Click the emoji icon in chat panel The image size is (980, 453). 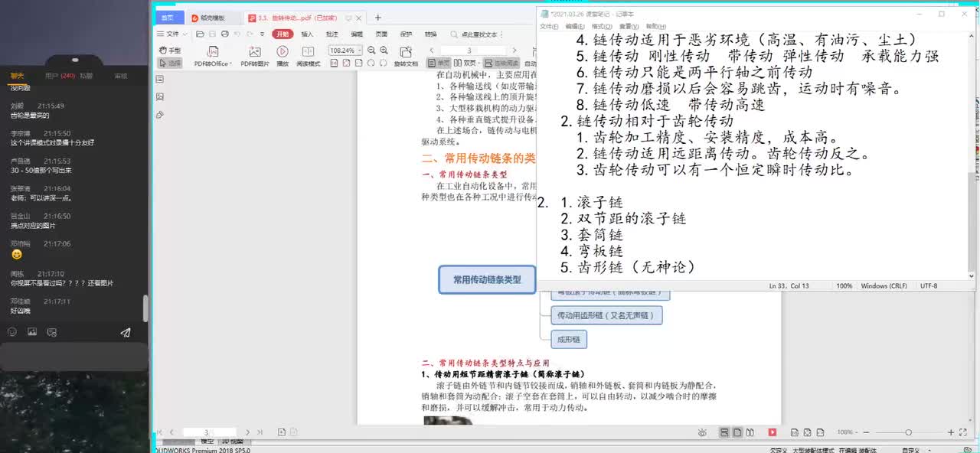[12, 332]
